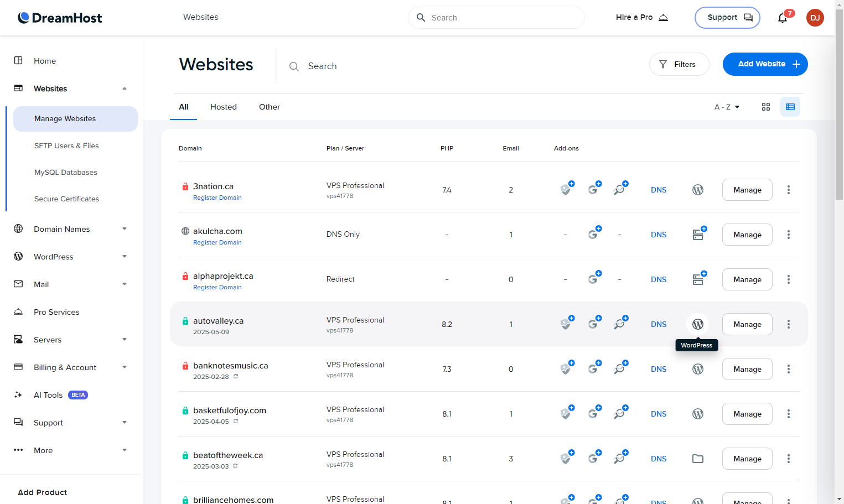Click the basketfulofjoy.com domain name
This screenshot has height=504, width=844.
point(230,411)
